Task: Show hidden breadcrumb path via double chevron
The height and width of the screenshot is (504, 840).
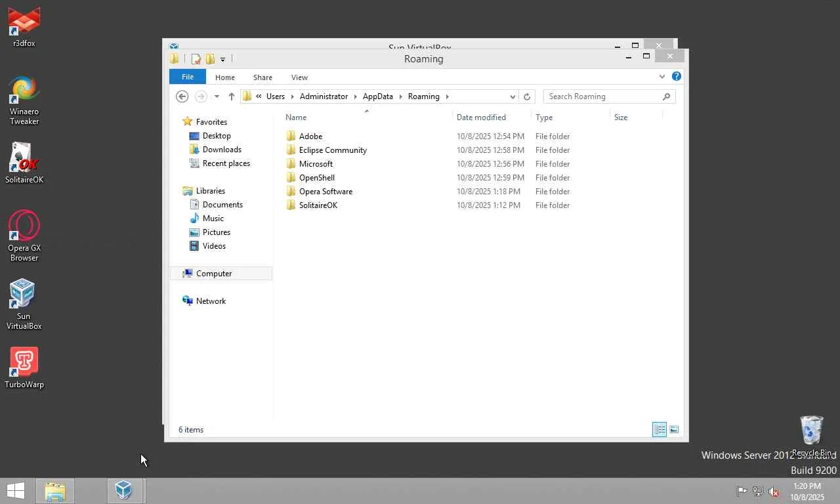Action: 259,96
